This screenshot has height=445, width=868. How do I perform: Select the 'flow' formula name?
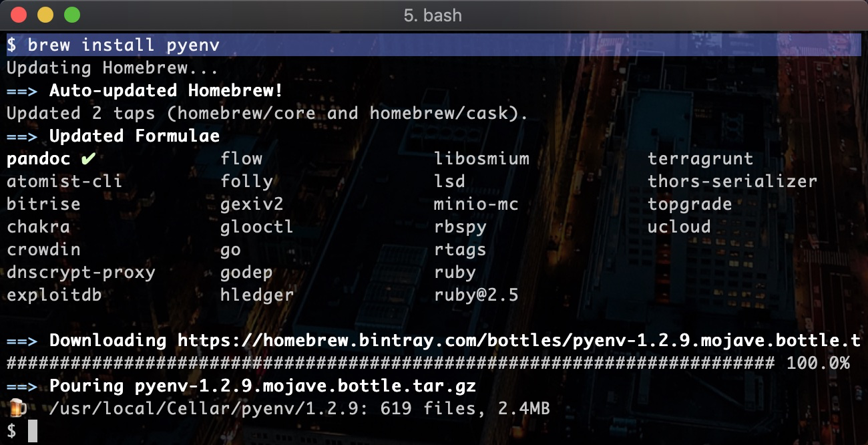click(x=241, y=159)
